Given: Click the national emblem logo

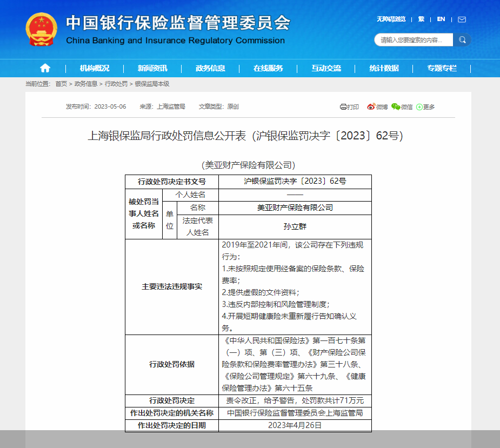Looking at the screenshot, I should click(42, 29).
